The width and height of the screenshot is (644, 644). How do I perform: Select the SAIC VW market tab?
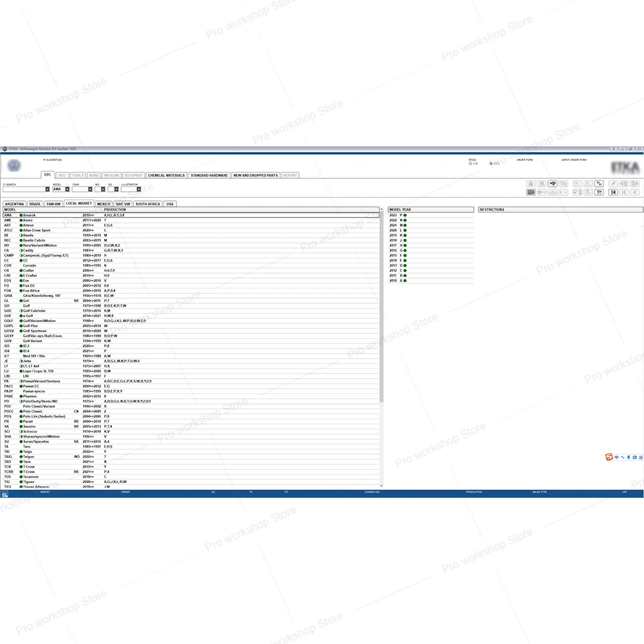pos(123,204)
